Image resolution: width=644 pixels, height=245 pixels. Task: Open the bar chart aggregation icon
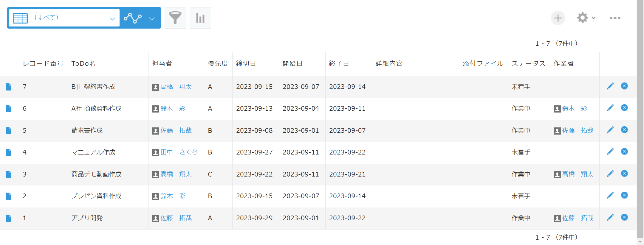pyautogui.click(x=200, y=18)
